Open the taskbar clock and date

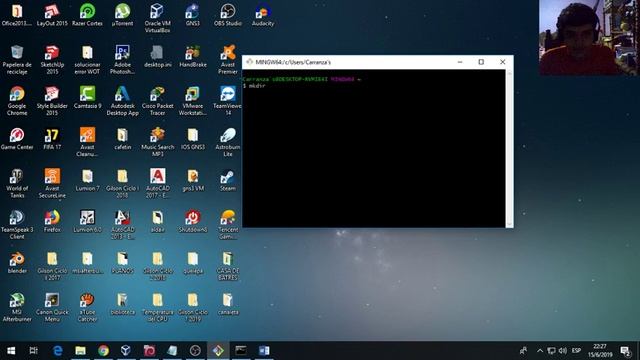600,351
